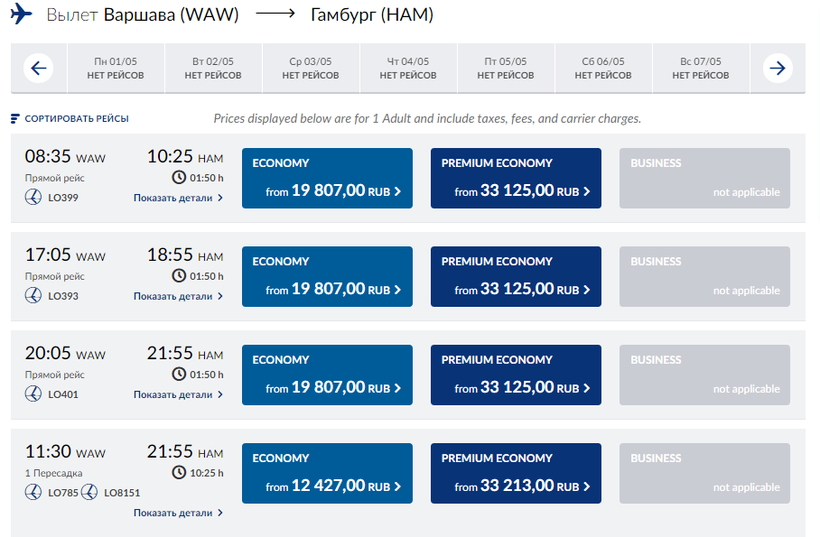The height and width of the screenshot is (537, 820).
Task: Select the 33 213,00 RUB Premium Economy fare
Action: point(516,474)
